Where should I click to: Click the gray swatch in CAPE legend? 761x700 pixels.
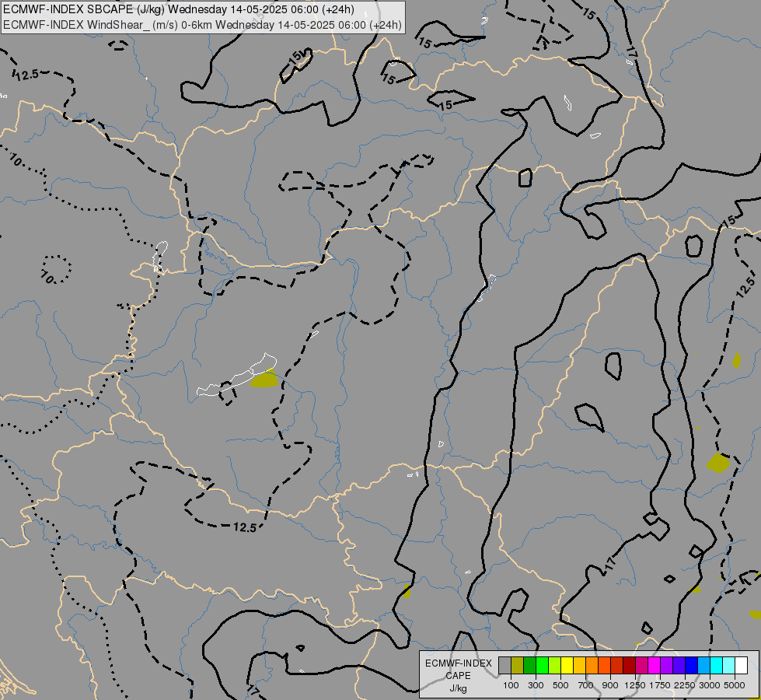pos(504,666)
